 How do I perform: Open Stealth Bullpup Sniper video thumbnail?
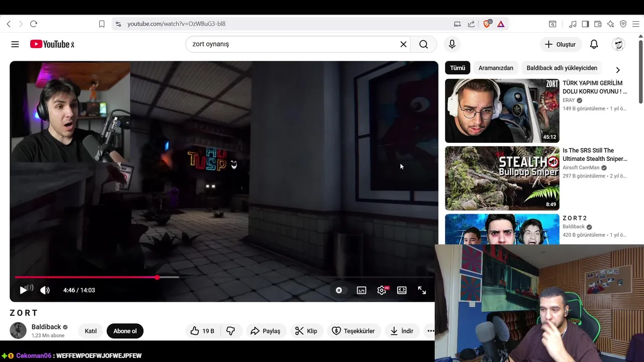(x=502, y=178)
